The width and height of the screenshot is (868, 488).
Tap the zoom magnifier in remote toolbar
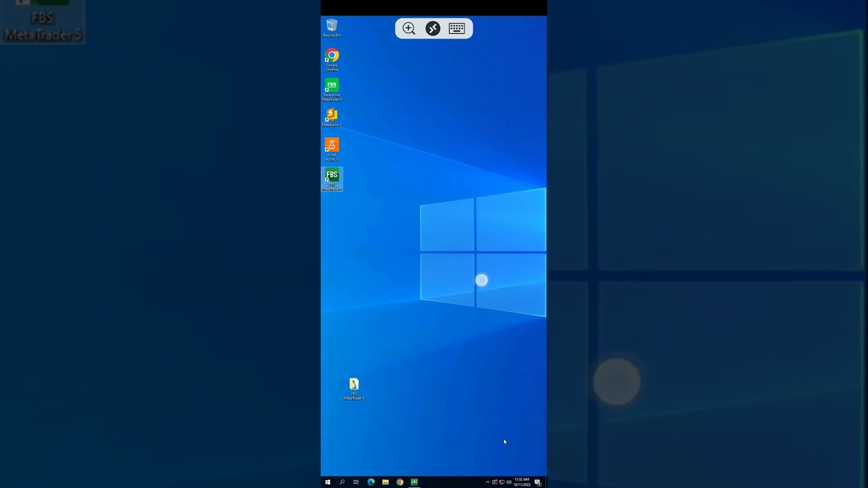(409, 28)
